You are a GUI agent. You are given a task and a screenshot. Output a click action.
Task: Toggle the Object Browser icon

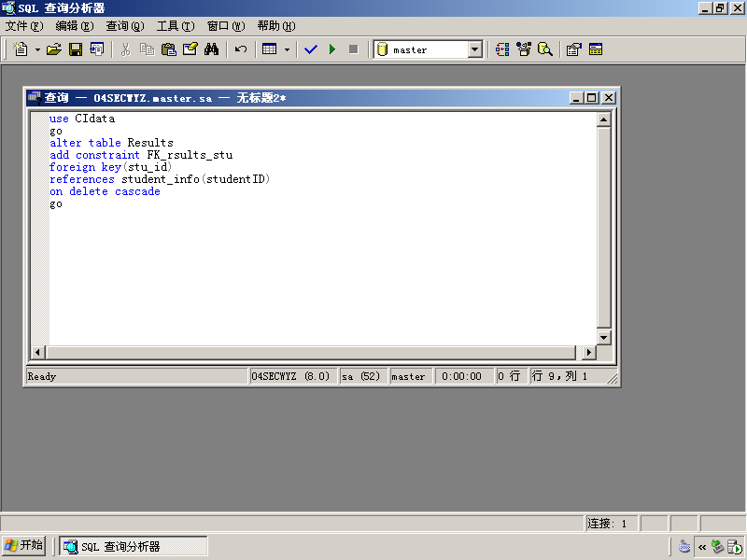point(524,49)
